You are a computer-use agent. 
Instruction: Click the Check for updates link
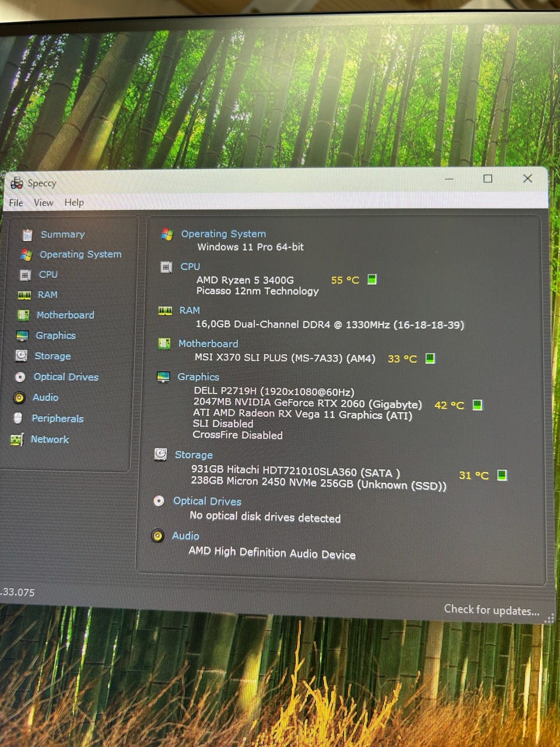click(x=492, y=610)
